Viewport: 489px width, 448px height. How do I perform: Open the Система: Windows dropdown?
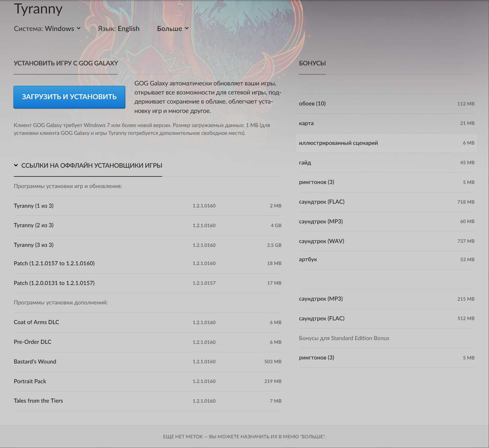pyautogui.click(x=47, y=28)
